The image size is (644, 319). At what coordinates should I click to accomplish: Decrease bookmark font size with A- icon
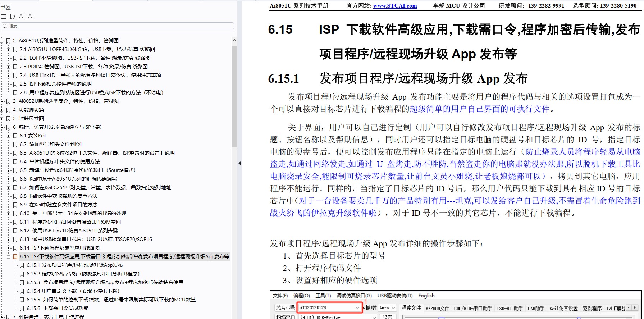pos(30,17)
